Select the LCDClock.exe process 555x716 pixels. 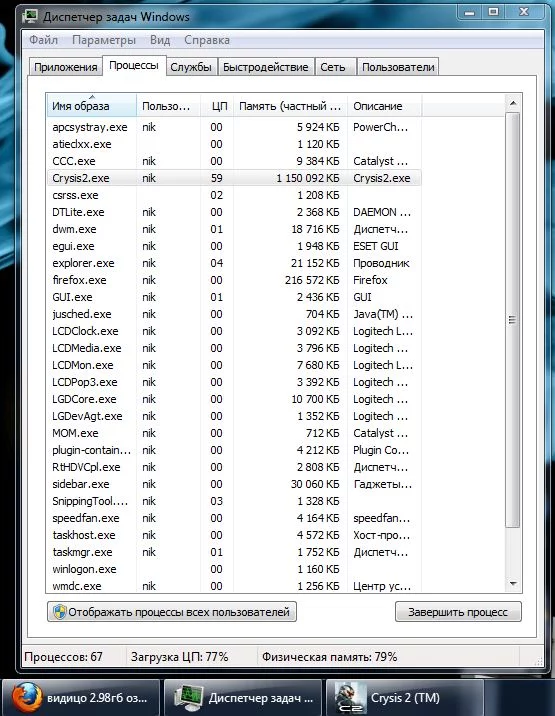pos(234,331)
